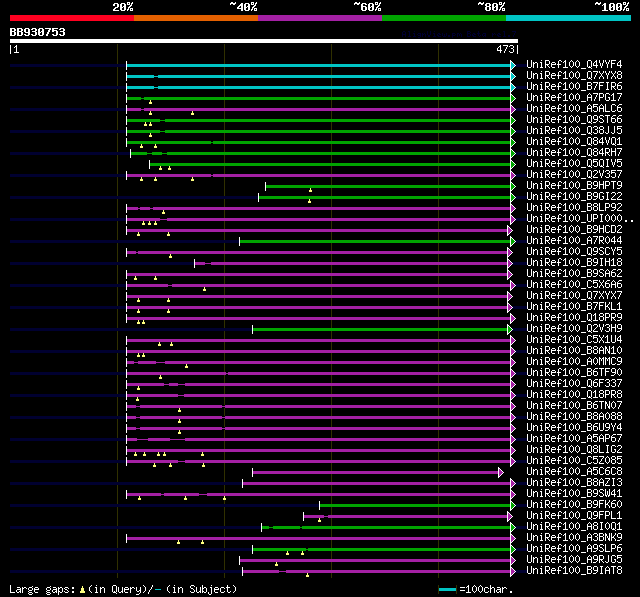This screenshot has height=597, width=640.
Task: Click the red under-20% color legend segment
Action: pos(72,18)
